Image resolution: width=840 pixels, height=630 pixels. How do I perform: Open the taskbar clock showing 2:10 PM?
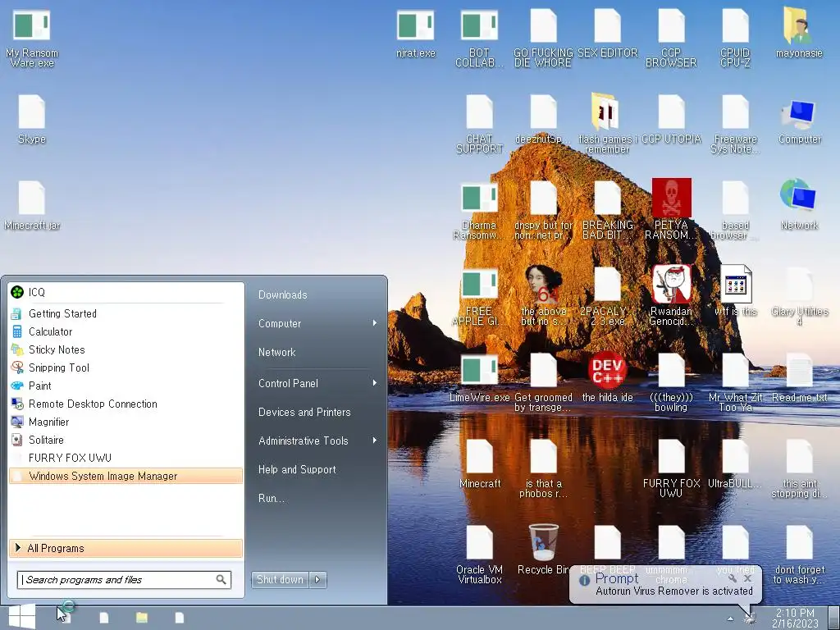tap(796, 619)
